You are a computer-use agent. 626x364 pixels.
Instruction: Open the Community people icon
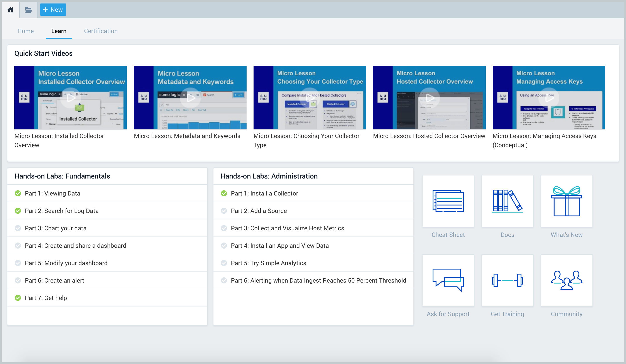pos(566,280)
